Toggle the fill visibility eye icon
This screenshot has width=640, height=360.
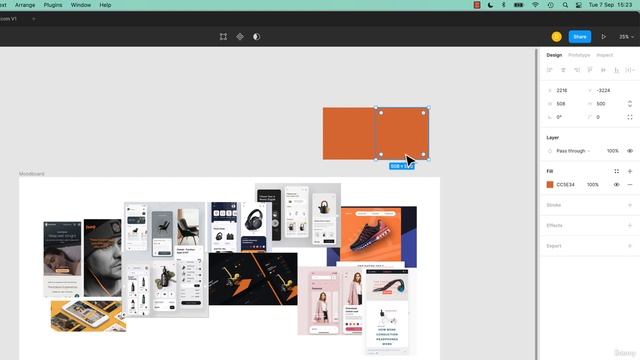click(616, 185)
